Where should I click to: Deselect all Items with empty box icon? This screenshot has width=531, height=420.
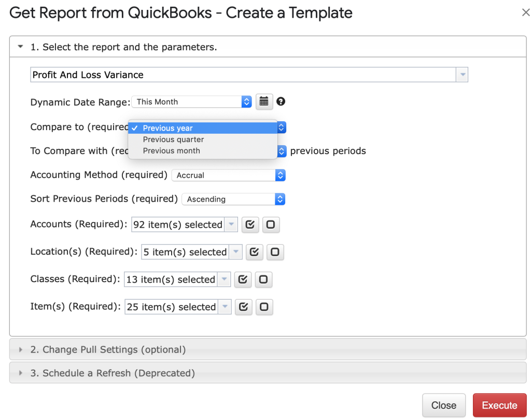264,307
